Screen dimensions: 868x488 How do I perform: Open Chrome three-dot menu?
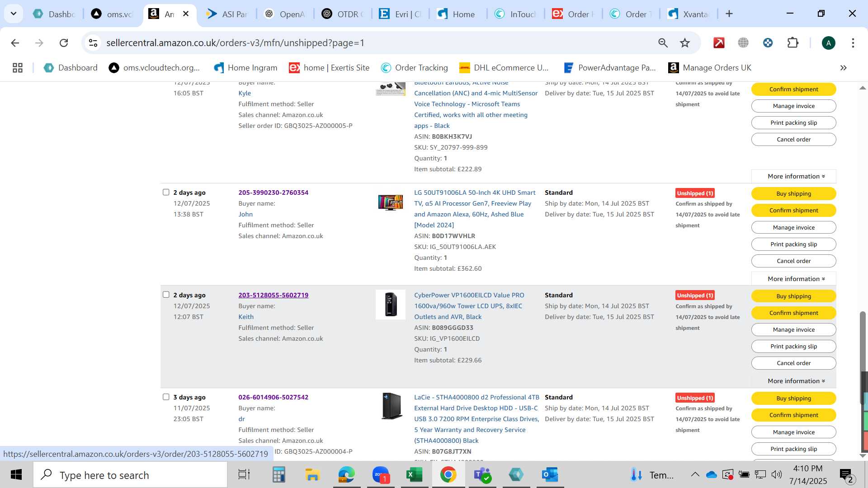point(853,43)
